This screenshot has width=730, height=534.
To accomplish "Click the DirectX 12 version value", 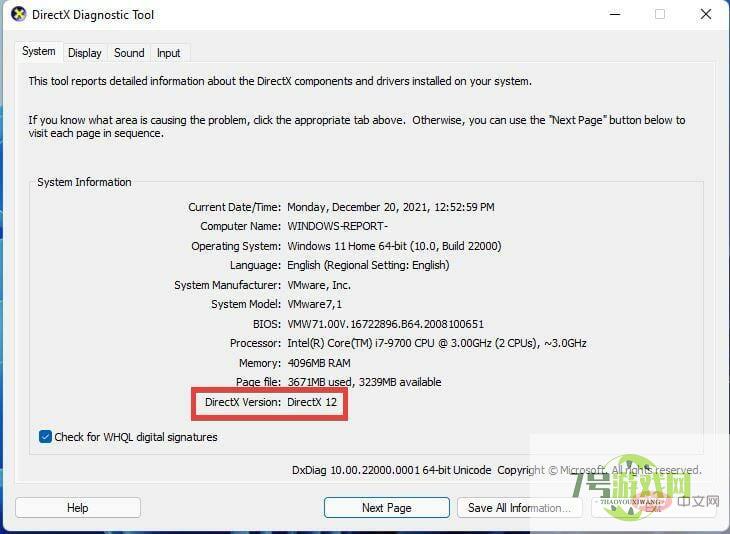I will (x=312, y=402).
